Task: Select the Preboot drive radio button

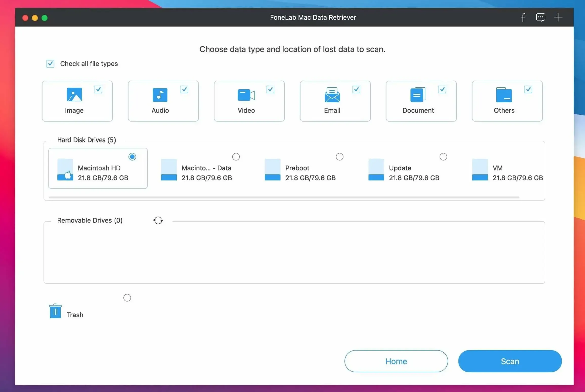Action: (x=340, y=157)
